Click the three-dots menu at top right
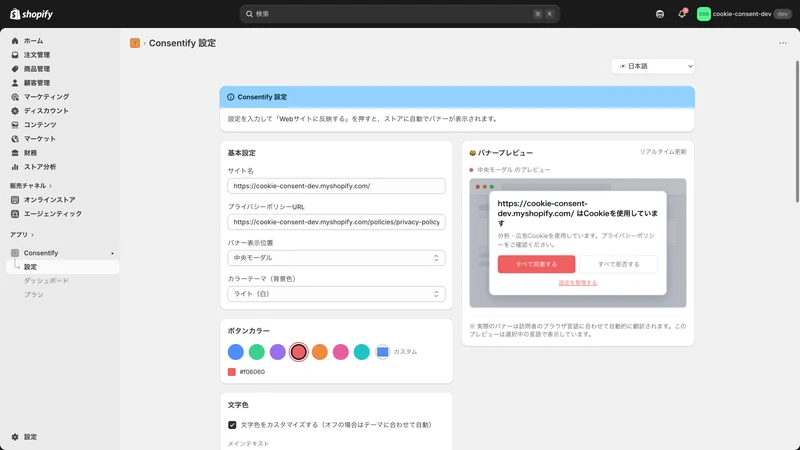Viewport: 800px width, 450px height. [783, 43]
